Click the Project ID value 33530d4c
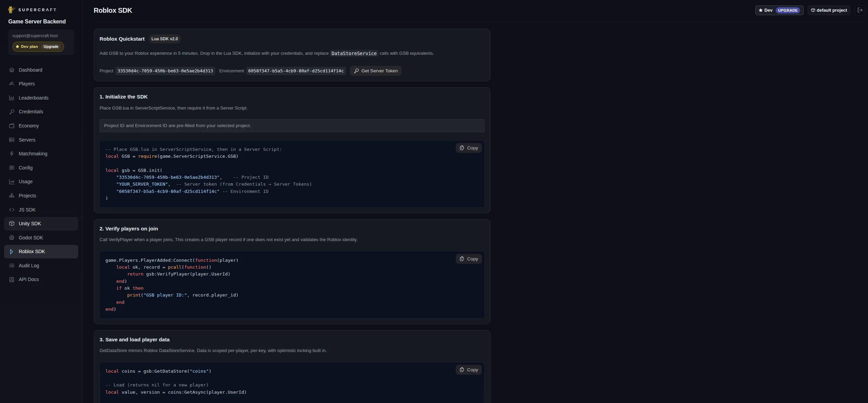This screenshot has height=403, width=868. 165,71
